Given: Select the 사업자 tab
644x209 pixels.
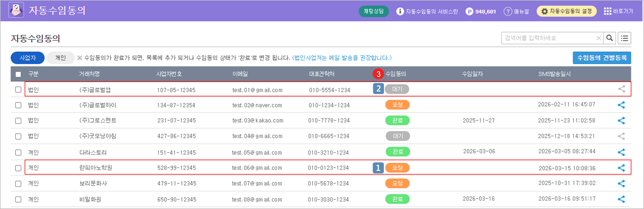Looking at the screenshot, I should click(x=28, y=58).
